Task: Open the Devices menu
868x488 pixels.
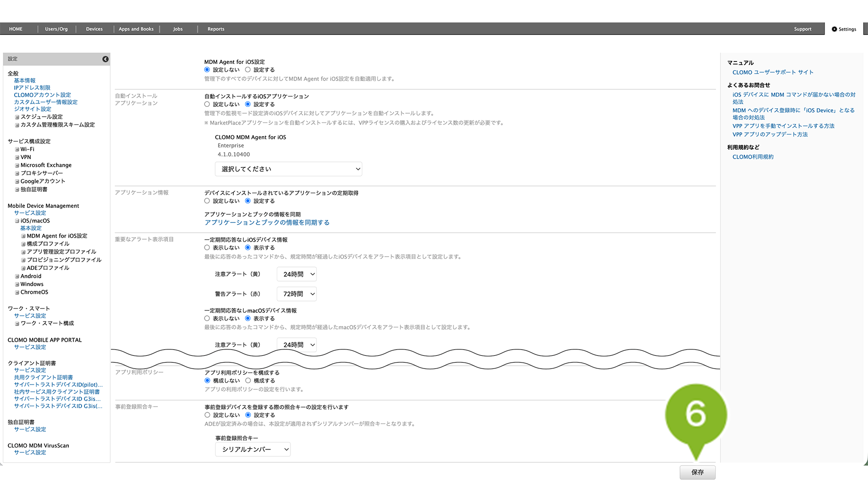Action: 94,29
